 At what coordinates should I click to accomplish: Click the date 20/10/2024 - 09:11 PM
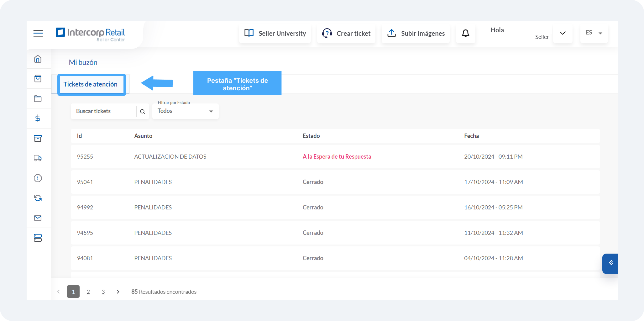[x=493, y=157]
